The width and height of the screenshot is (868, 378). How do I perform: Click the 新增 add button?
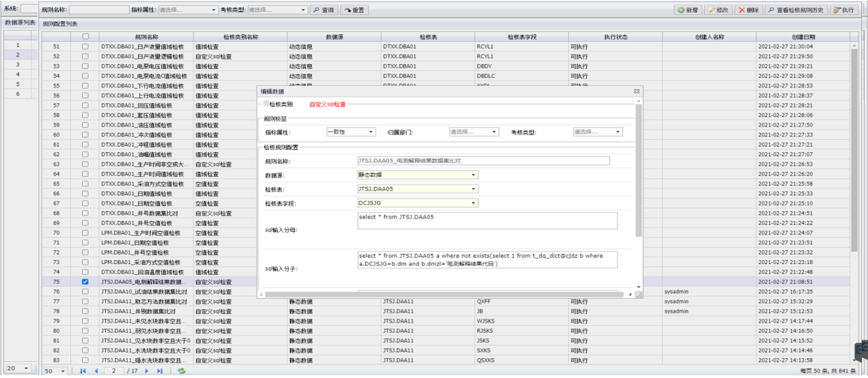pos(689,10)
